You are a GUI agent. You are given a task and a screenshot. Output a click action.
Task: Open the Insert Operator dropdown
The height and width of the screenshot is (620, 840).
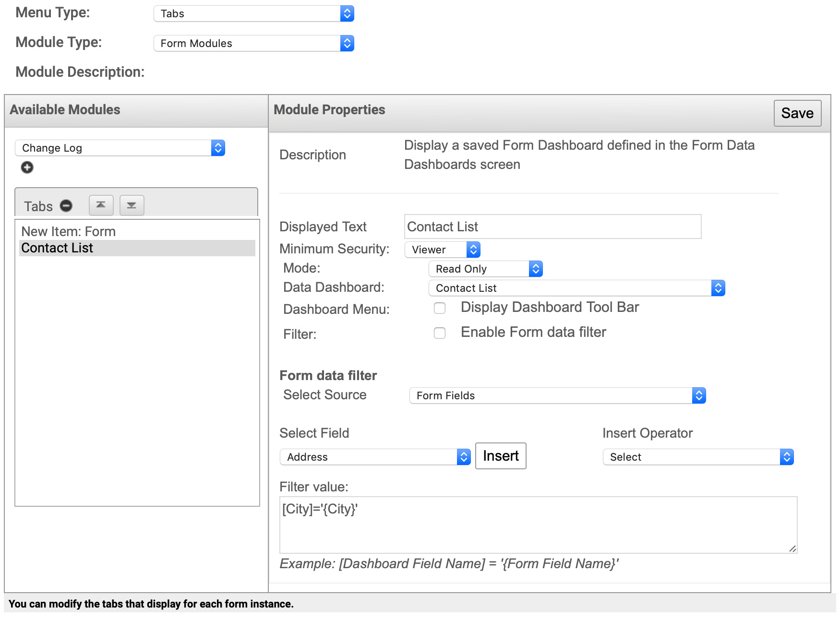pyautogui.click(x=698, y=457)
